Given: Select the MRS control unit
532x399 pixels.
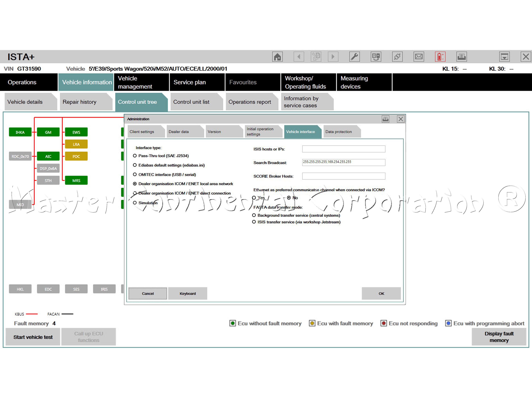Looking at the screenshot, I should click(x=76, y=180).
